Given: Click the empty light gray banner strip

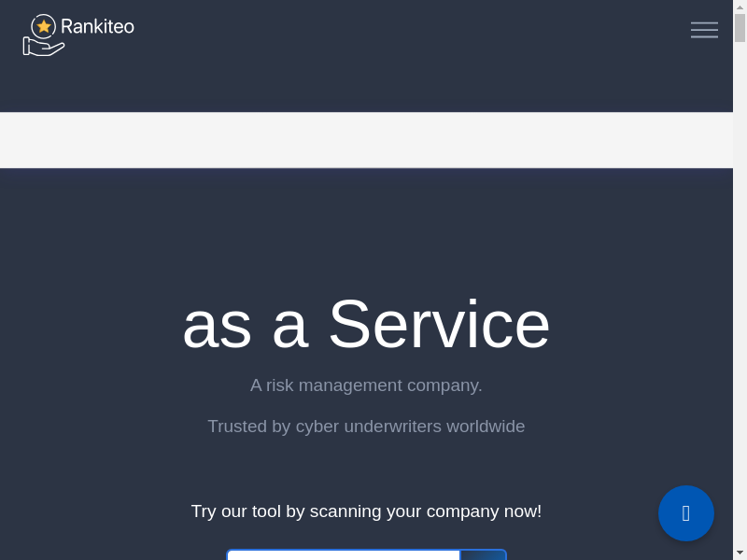Looking at the screenshot, I should point(366,140).
